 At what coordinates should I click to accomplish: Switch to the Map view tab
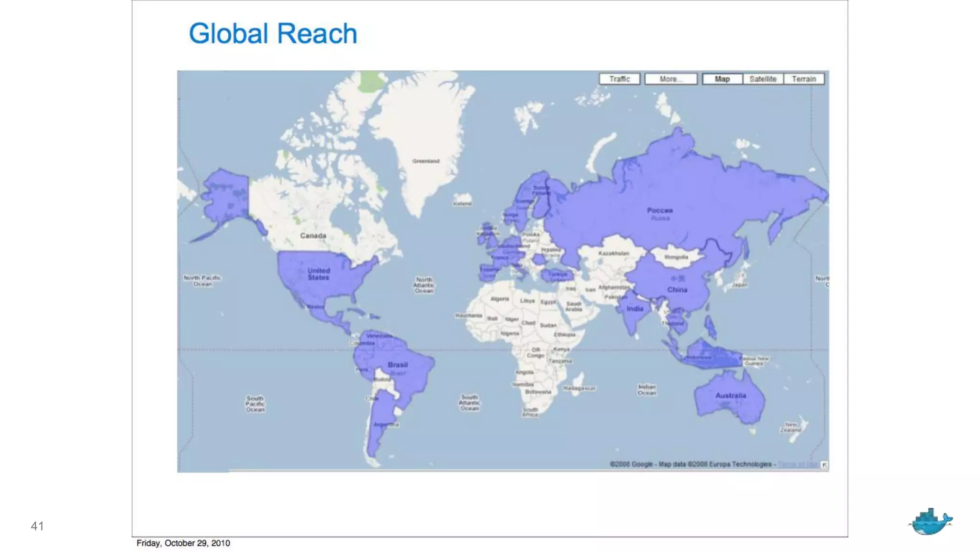point(722,79)
